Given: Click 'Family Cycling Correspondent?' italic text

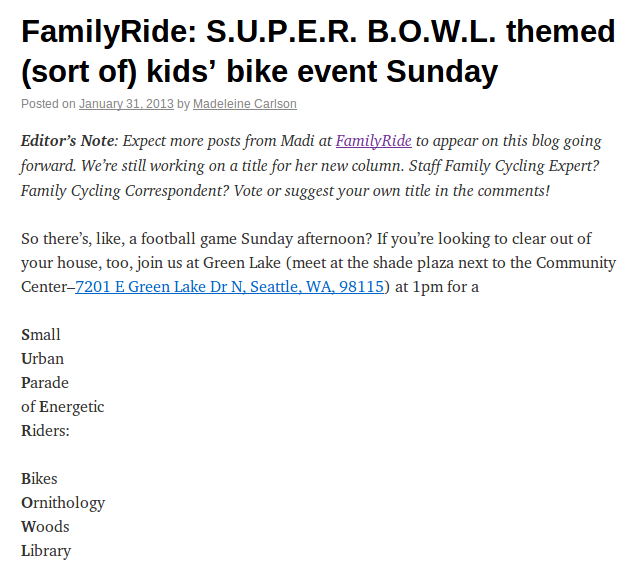Looking at the screenshot, I should 125,191.
